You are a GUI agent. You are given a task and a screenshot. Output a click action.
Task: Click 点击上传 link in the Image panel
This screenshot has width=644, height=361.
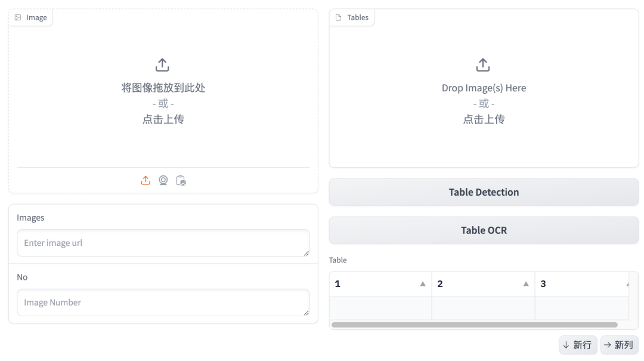162,119
